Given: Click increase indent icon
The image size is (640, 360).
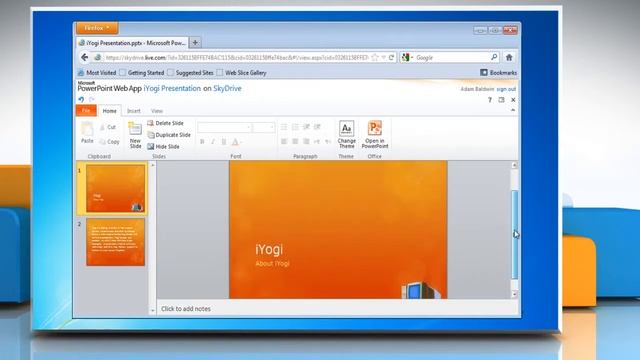Looking at the screenshot, I should (317, 127).
